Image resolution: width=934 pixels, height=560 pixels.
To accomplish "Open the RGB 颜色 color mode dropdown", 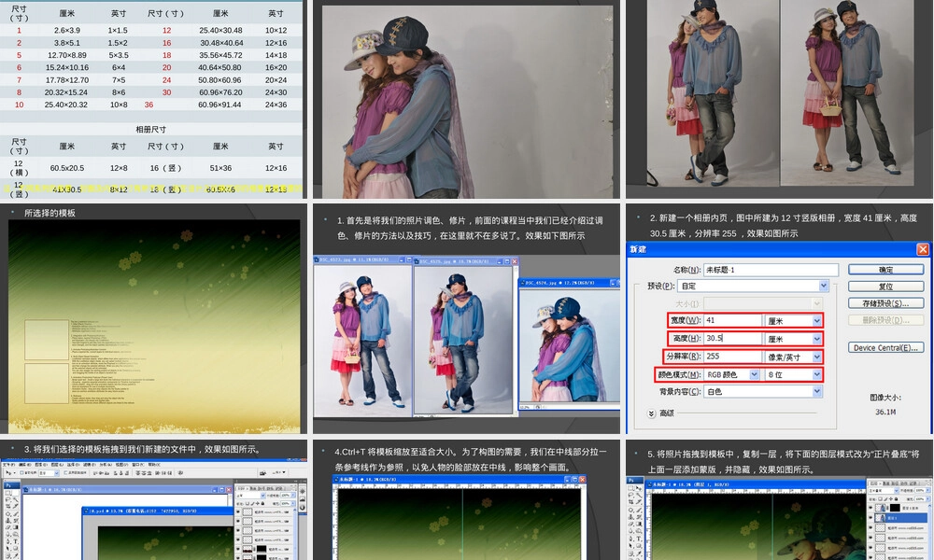I will pos(731,374).
